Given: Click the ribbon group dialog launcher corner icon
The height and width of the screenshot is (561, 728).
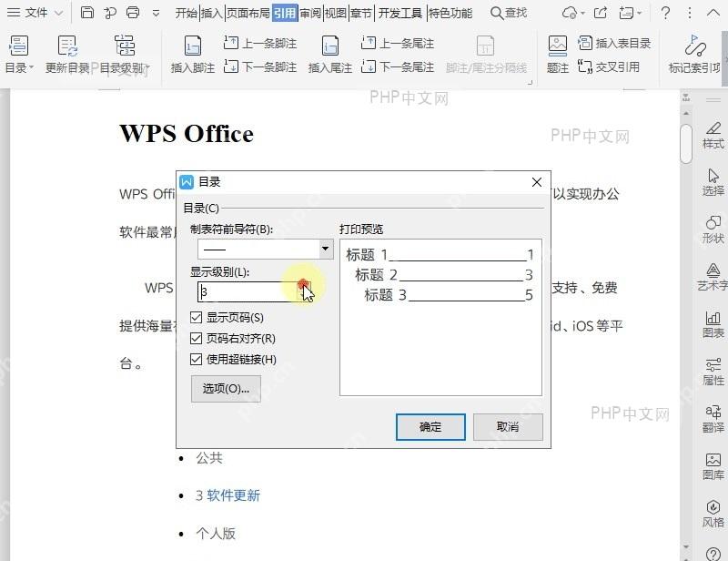Looking at the screenshot, I should click(530, 83).
